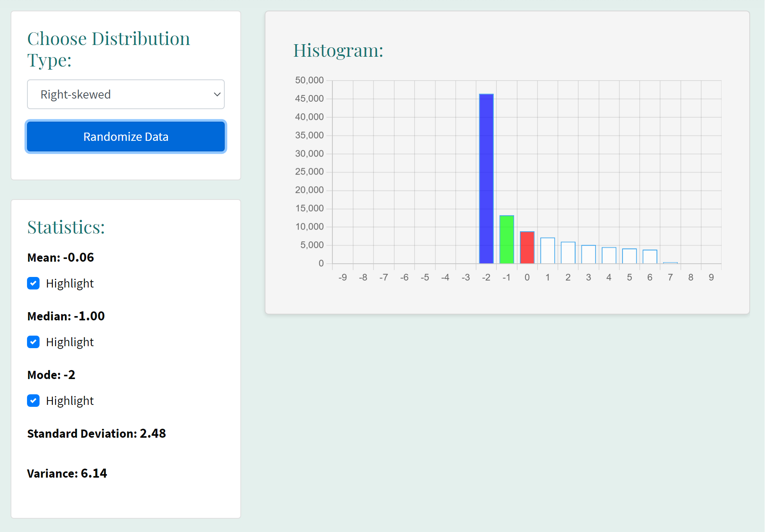
Task: Click the histogram bar at value 4
Action: [x=609, y=255]
